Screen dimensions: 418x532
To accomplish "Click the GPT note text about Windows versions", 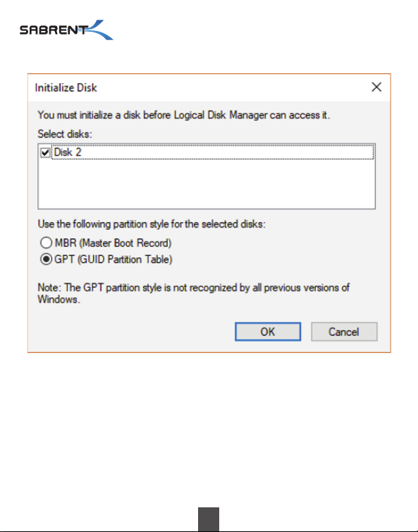I will point(193,294).
